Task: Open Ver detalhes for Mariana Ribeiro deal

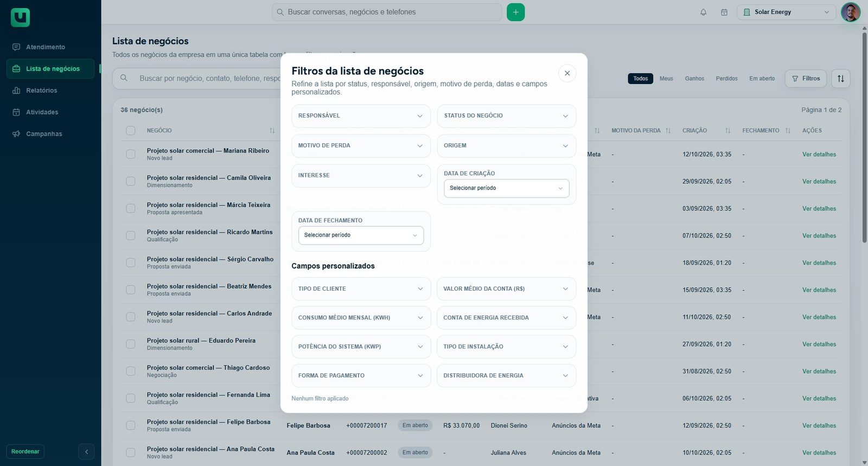Action: click(819, 155)
